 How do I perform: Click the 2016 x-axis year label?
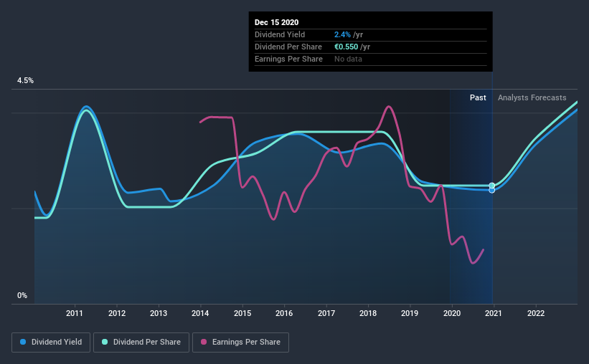284,313
